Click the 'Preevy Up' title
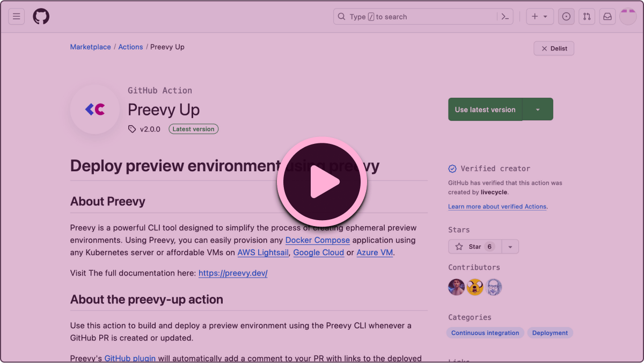The height and width of the screenshot is (363, 644). (x=164, y=110)
